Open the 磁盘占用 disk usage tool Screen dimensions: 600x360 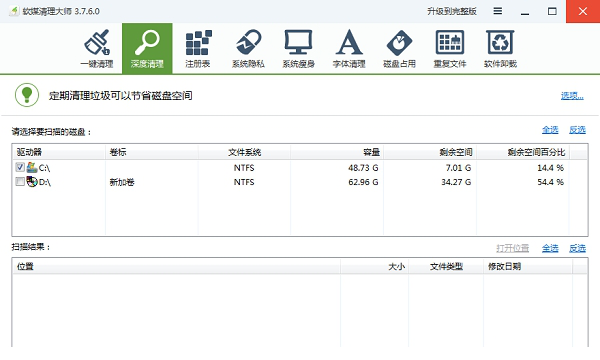click(x=399, y=49)
